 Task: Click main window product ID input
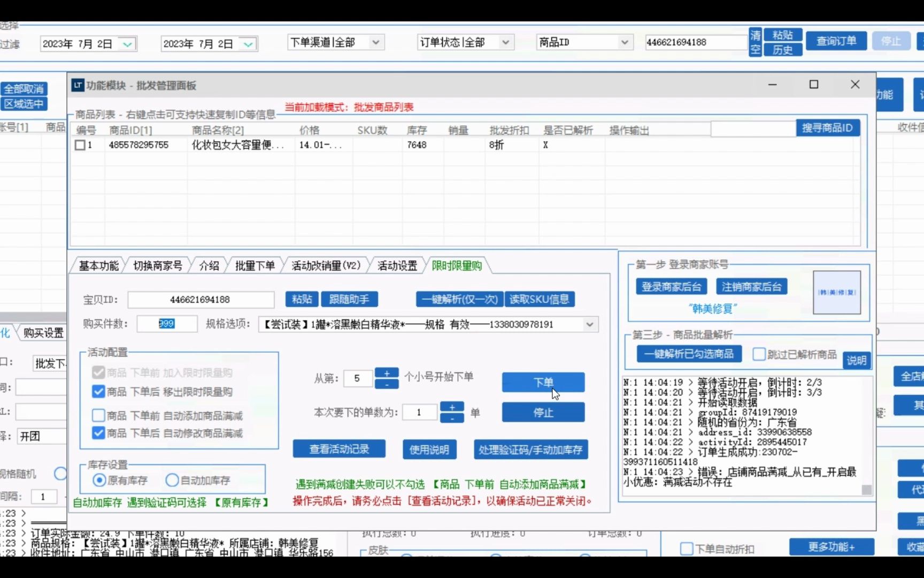[696, 42]
